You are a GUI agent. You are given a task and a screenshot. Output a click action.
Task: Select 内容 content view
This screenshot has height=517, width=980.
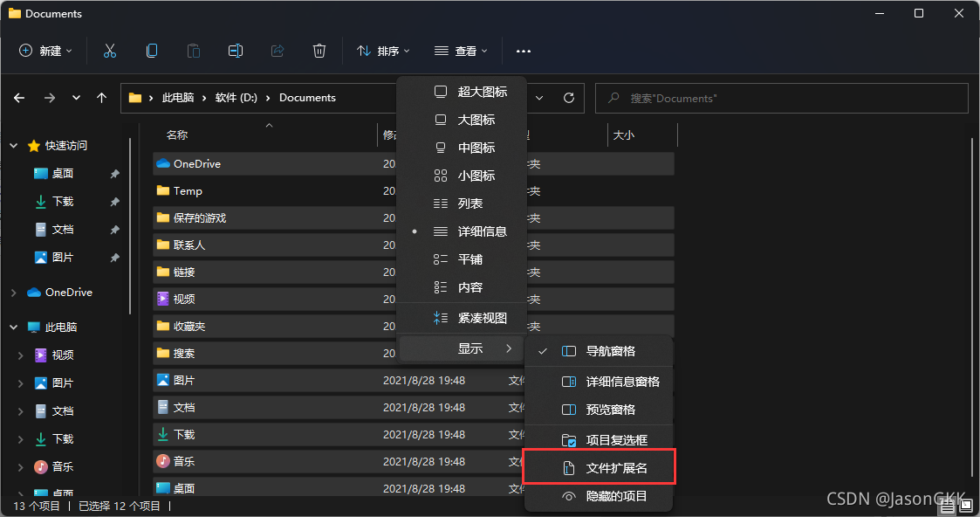tap(462, 287)
